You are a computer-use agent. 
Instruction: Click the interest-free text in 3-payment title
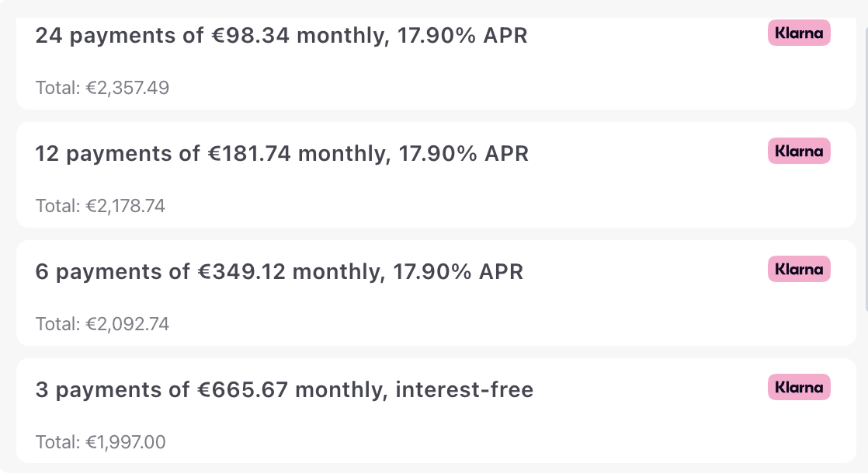464,390
